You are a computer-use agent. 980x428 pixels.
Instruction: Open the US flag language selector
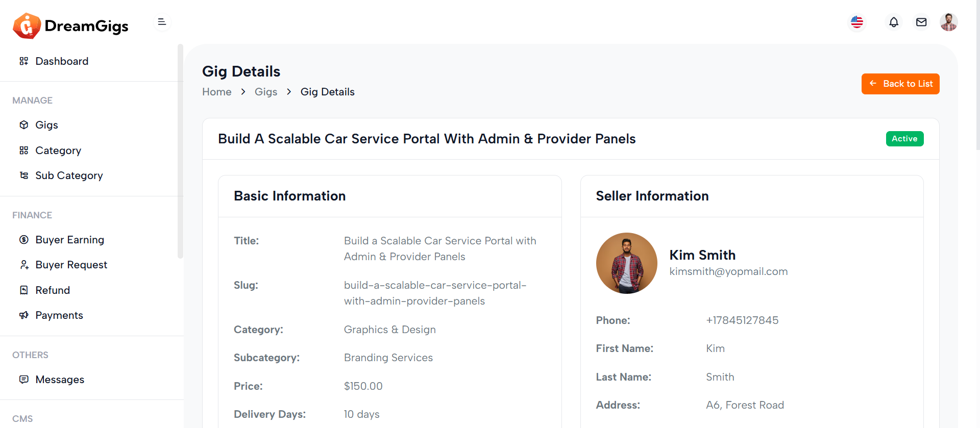(x=857, y=22)
